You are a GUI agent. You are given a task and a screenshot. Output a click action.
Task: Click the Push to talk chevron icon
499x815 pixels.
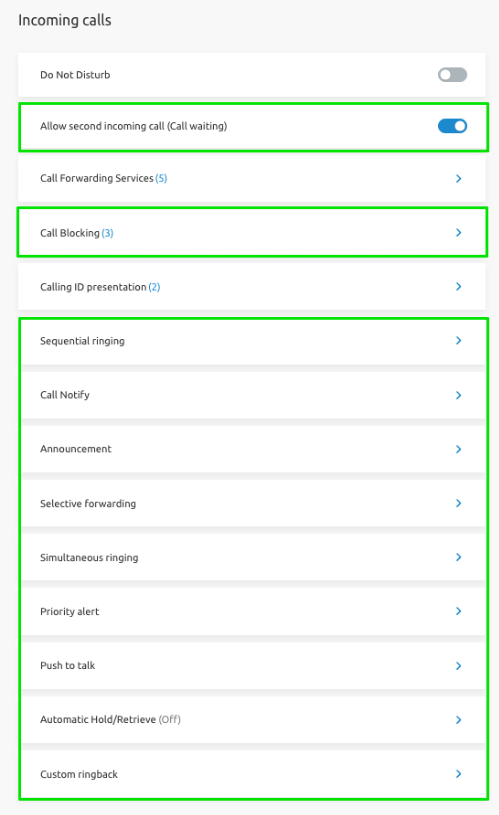(x=458, y=666)
